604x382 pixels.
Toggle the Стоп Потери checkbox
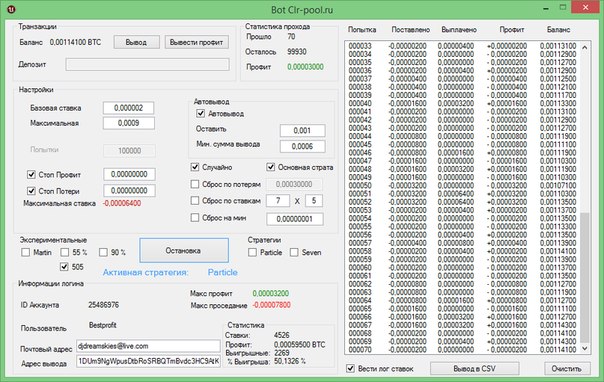(x=31, y=191)
